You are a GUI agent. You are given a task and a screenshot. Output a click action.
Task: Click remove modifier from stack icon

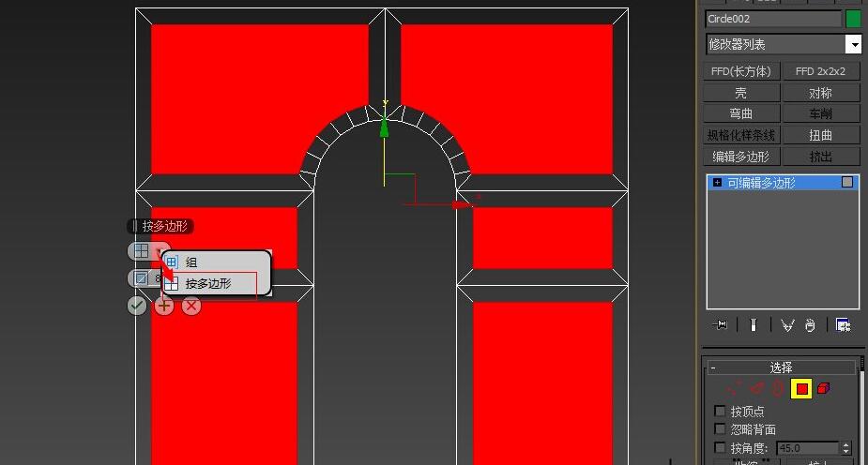click(x=810, y=325)
